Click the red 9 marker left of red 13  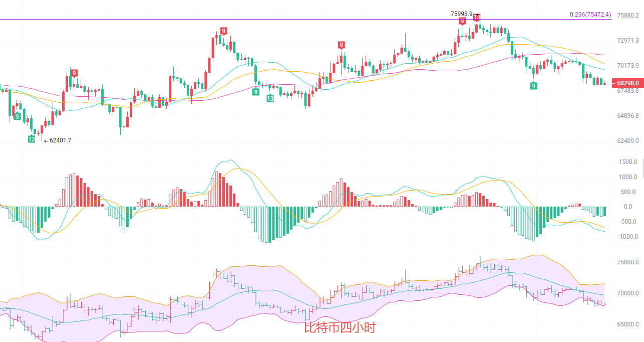pos(462,21)
